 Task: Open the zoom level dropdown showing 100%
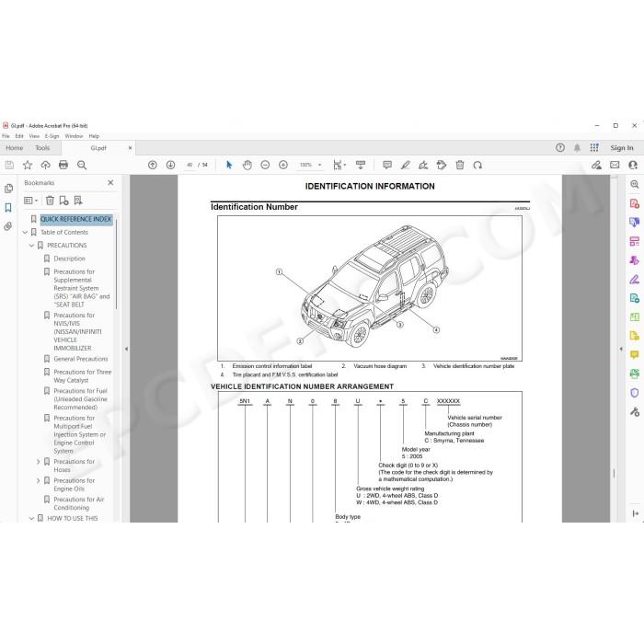click(310, 165)
